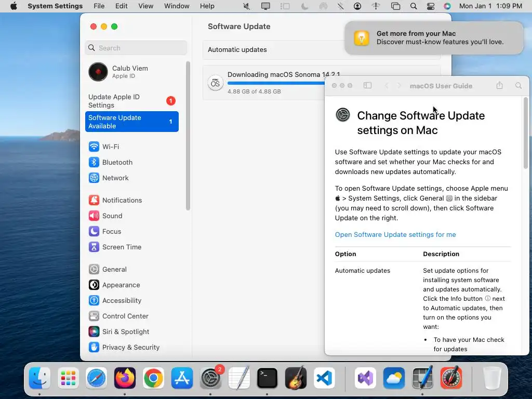Click Change Software Update settings heading
The width and height of the screenshot is (532, 399).
pos(421,123)
